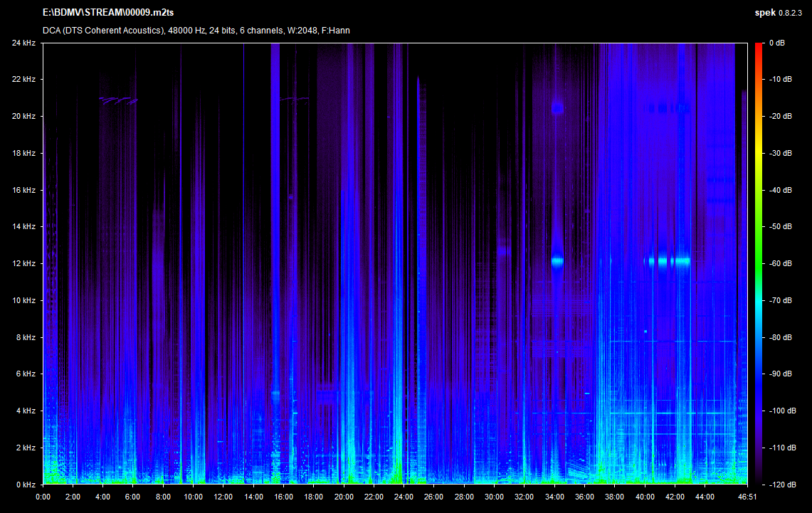Image resolution: width=812 pixels, height=513 pixels.
Task: Click the 20 kHz blob near 34:00
Action: point(557,107)
